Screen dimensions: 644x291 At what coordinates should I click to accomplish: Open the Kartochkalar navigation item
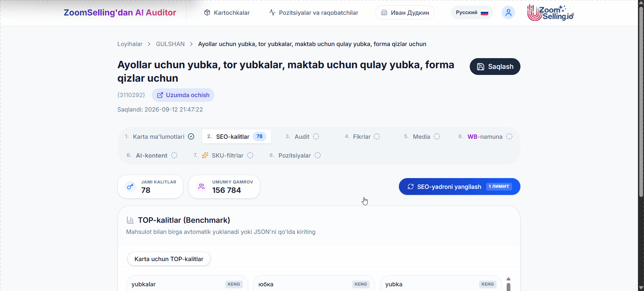click(227, 13)
